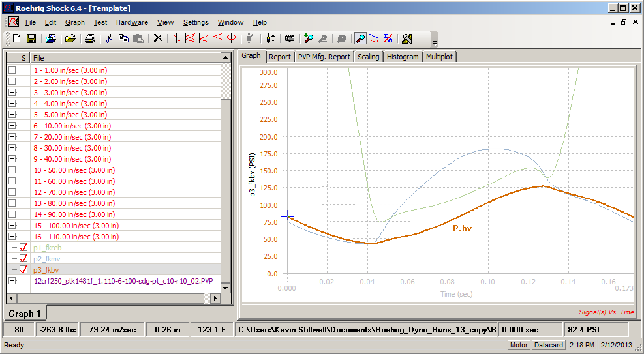
Task: Uncheck the p2_fkmv signal checkbox
Action: pos(24,259)
